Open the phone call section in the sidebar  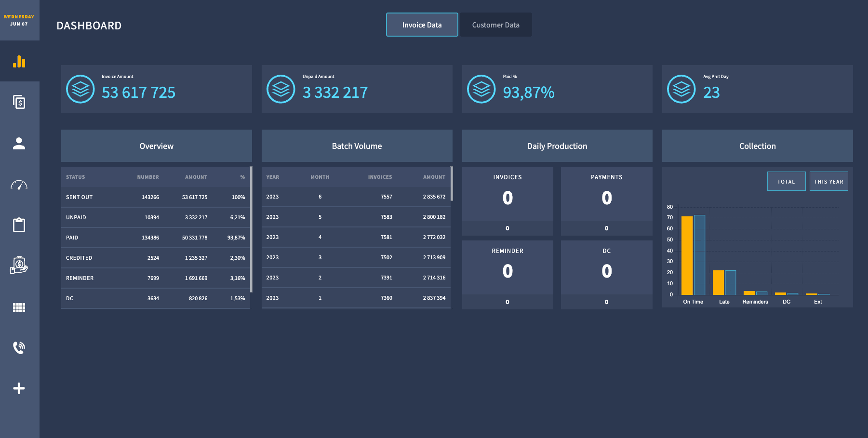click(x=19, y=347)
